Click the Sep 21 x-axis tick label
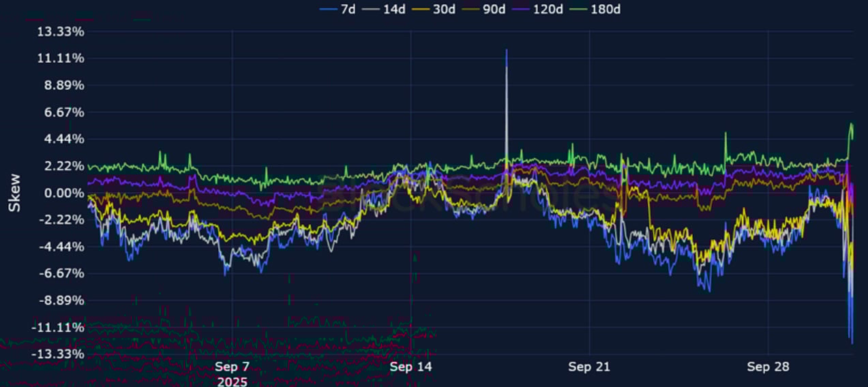The image size is (868, 387). click(x=589, y=367)
